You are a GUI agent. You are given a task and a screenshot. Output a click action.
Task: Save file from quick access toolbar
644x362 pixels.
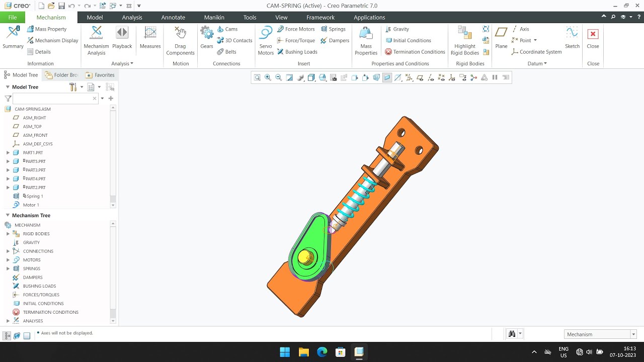click(x=61, y=6)
